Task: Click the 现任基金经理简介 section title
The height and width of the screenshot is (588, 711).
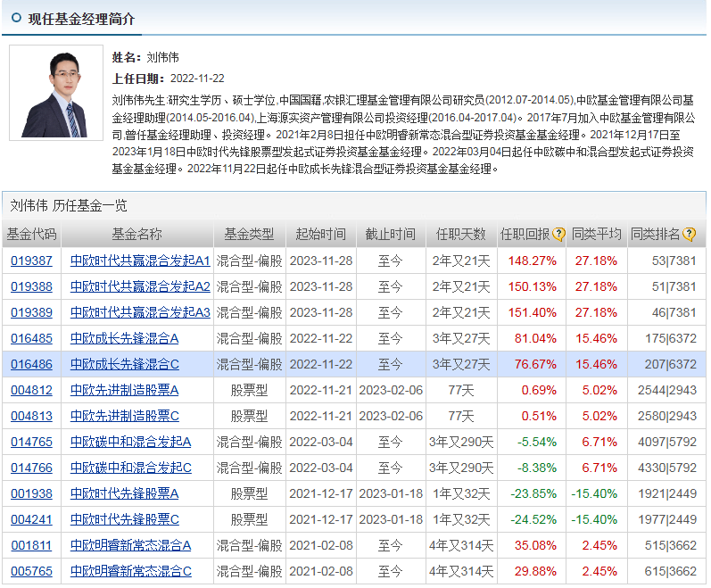Action: point(81,19)
